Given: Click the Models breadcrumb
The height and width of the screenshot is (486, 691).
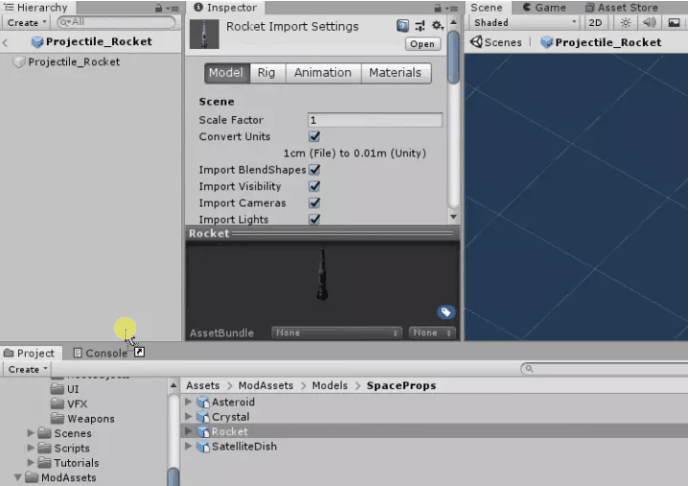Looking at the screenshot, I should click(330, 386).
